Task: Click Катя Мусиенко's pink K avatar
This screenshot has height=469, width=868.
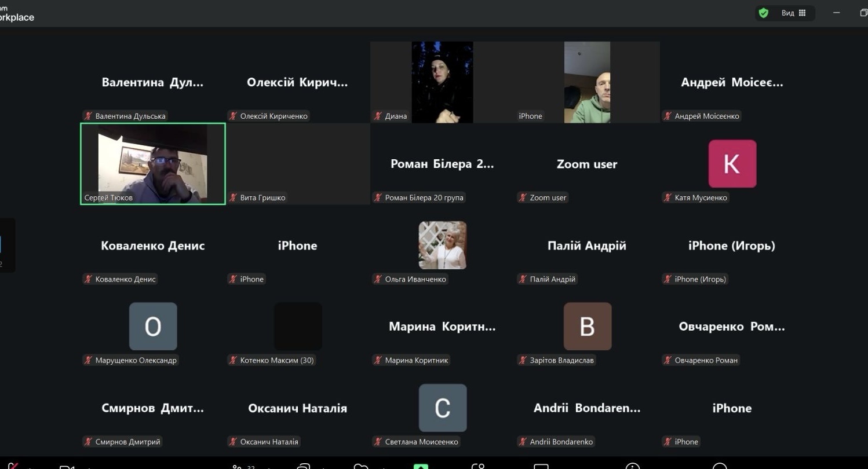Action: (x=732, y=164)
